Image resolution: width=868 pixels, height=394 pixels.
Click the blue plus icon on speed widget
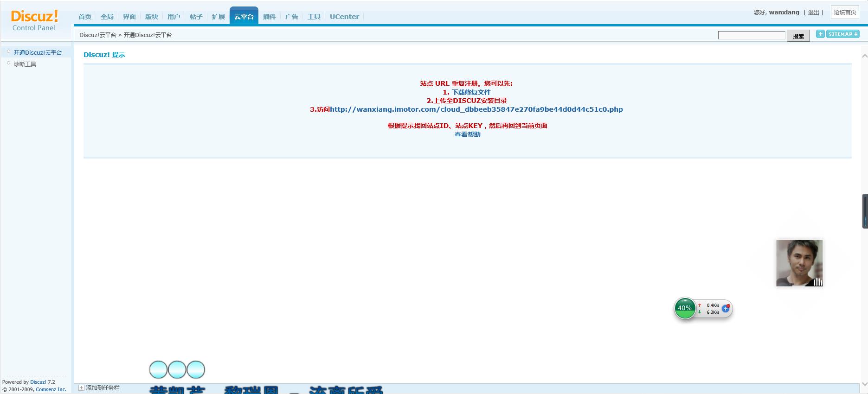pyautogui.click(x=726, y=308)
